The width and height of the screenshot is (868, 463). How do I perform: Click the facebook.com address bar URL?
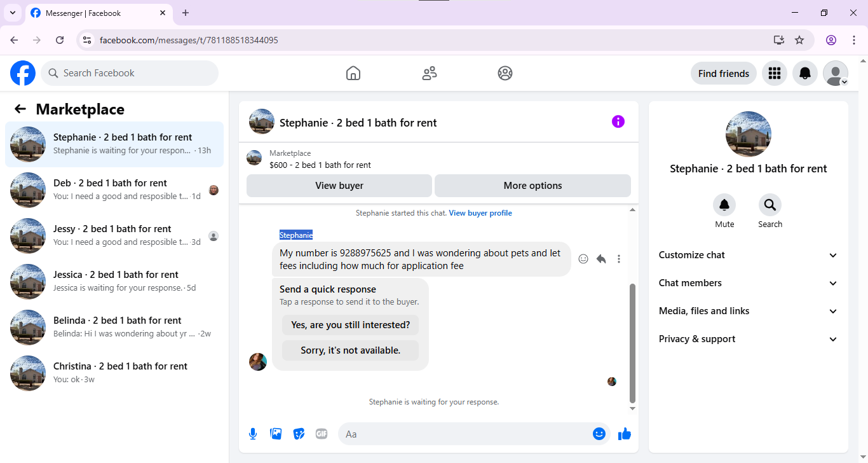tap(189, 40)
